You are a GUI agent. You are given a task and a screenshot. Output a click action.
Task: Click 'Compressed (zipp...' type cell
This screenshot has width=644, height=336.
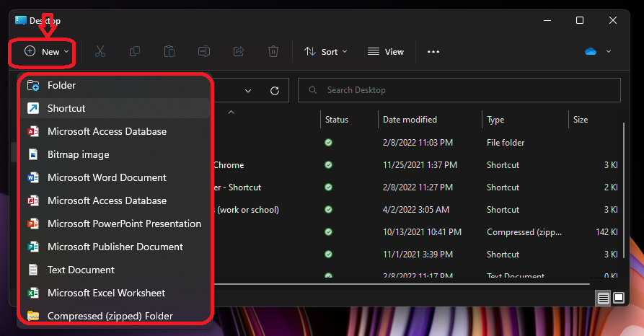(x=524, y=232)
